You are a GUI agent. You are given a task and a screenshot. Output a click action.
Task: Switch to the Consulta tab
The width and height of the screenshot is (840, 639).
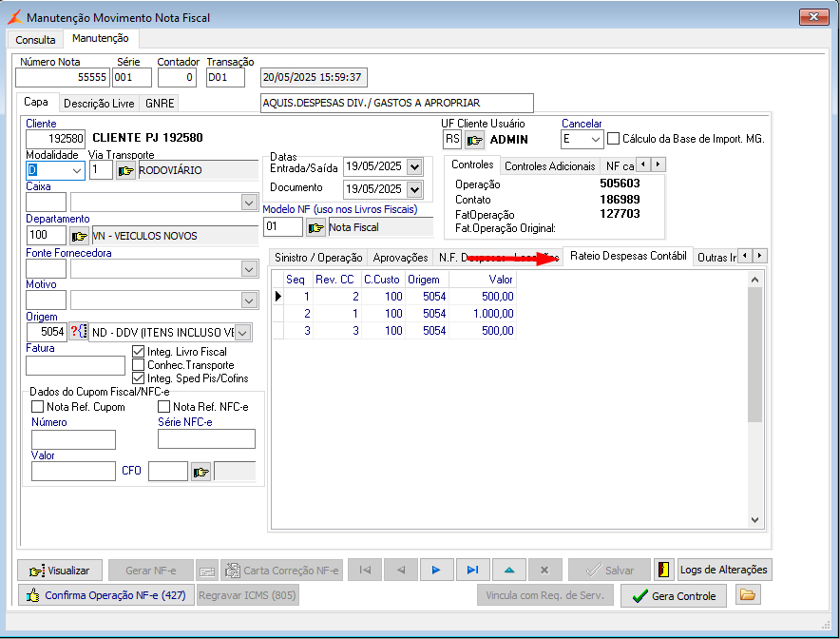point(35,40)
